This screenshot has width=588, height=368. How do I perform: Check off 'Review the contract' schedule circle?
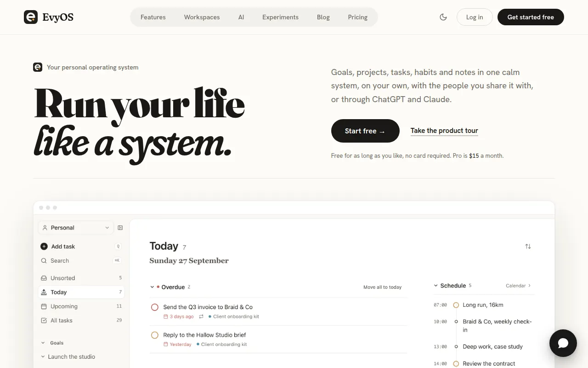click(456, 364)
